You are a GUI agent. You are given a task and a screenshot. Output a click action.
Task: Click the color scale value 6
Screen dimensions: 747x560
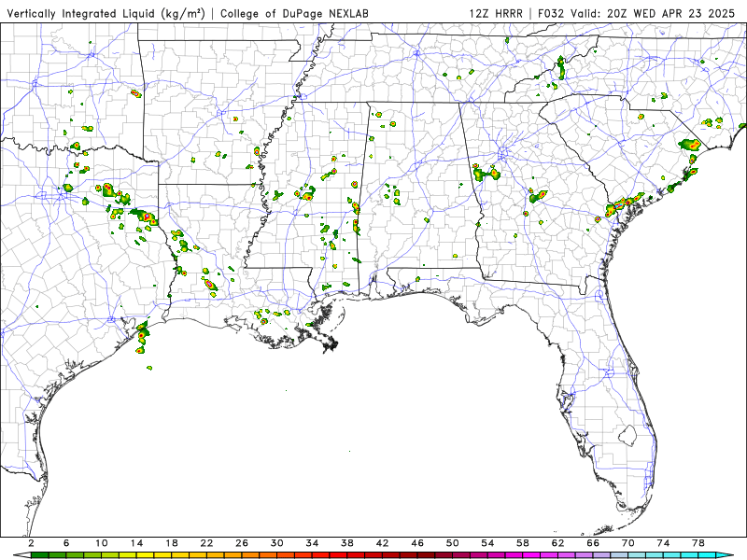(x=66, y=543)
